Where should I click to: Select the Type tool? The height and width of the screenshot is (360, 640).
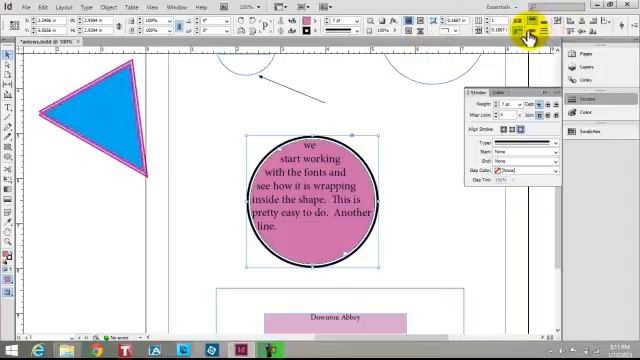(7, 107)
